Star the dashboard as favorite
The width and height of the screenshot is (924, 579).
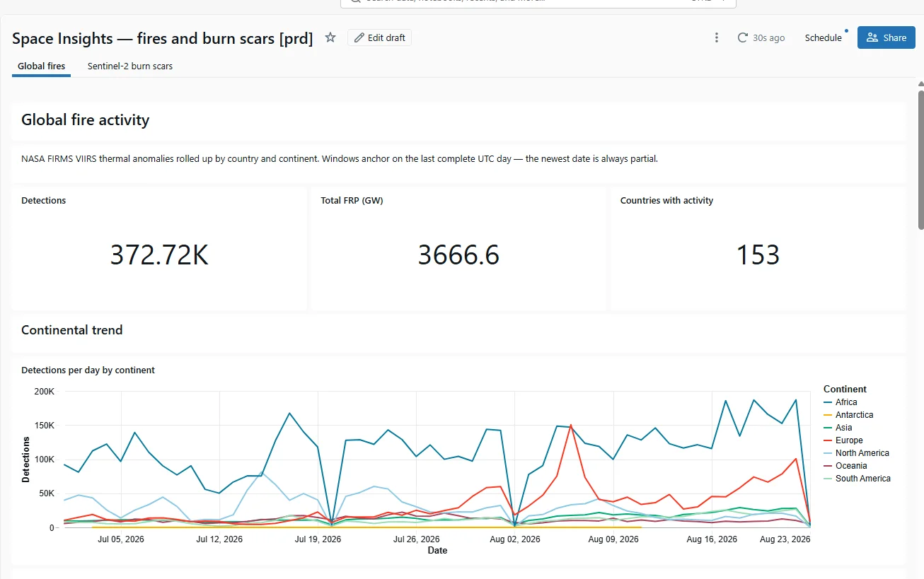tap(330, 37)
